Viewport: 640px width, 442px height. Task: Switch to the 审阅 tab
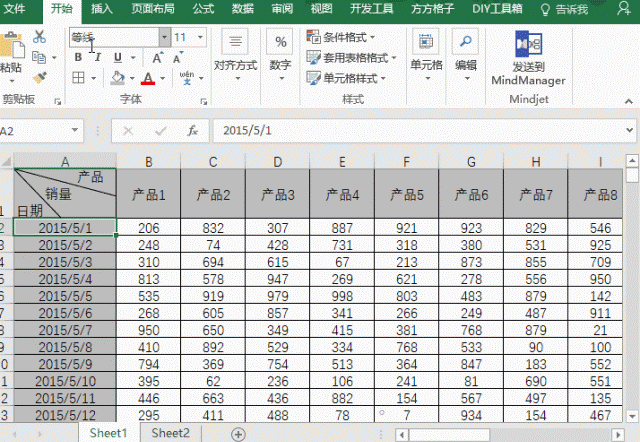[282, 9]
